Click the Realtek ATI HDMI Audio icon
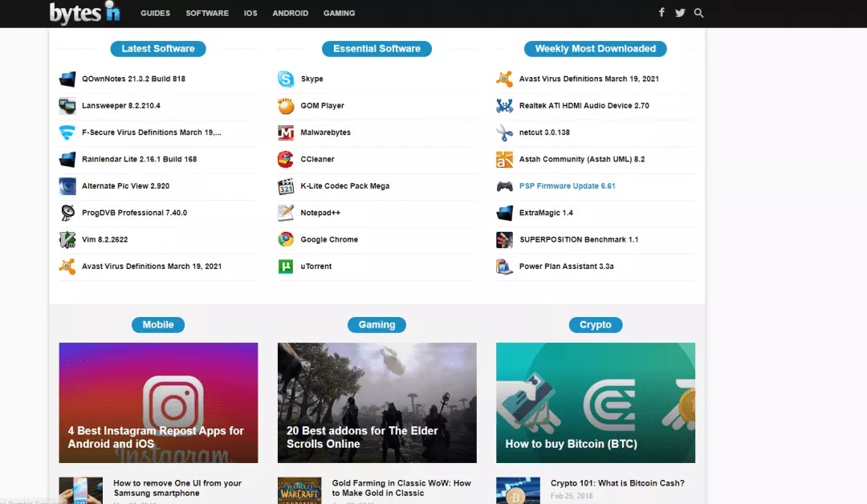This screenshot has width=867, height=504. pyautogui.click(x=504, y=106)
